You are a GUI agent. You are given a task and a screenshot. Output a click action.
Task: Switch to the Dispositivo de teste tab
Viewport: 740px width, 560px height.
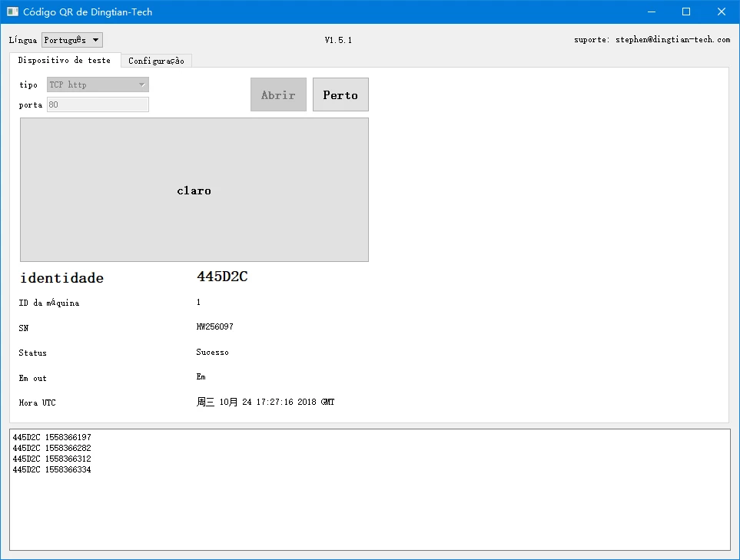coord(65,60)
